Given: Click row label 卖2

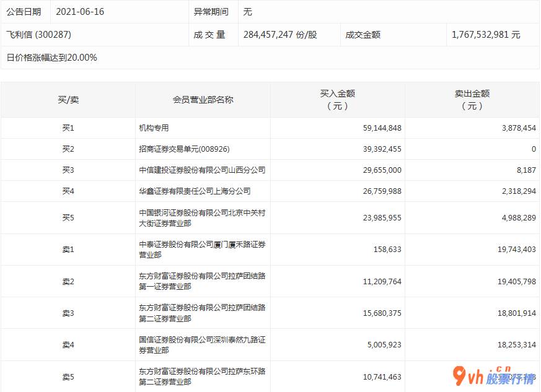Looking at the screenshot, I should 68,281.
